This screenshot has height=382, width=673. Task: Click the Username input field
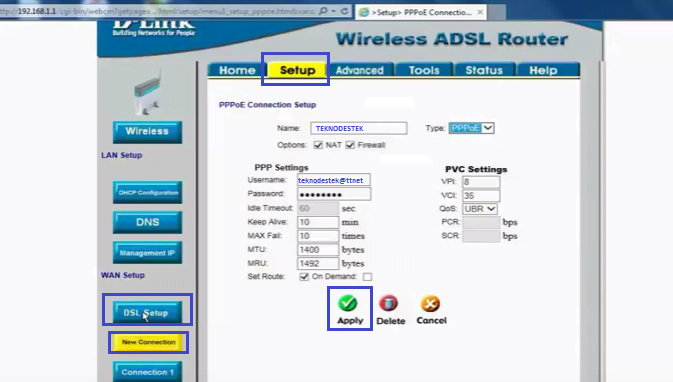[334, 180]
